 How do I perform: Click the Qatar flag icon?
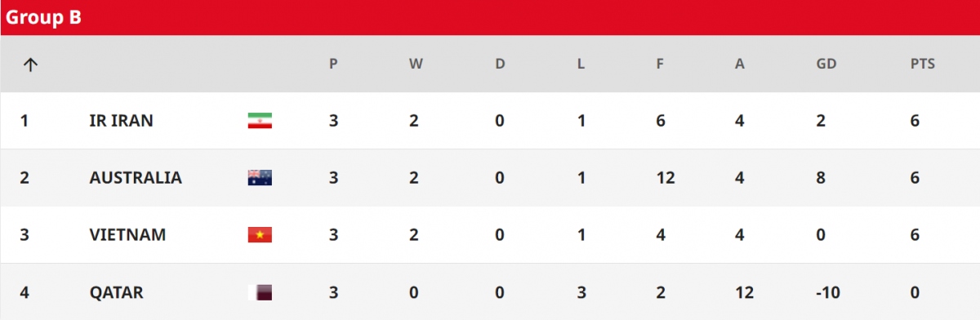(260, 292)
